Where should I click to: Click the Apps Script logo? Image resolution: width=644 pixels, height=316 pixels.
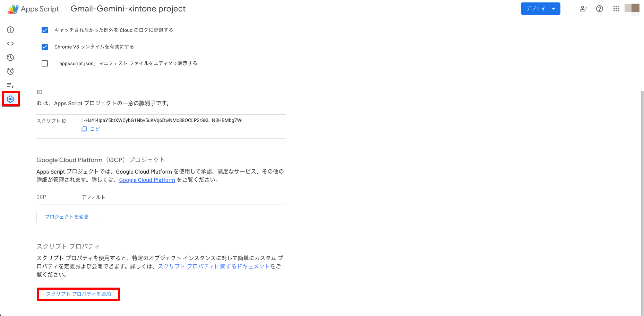pos(13,9)
